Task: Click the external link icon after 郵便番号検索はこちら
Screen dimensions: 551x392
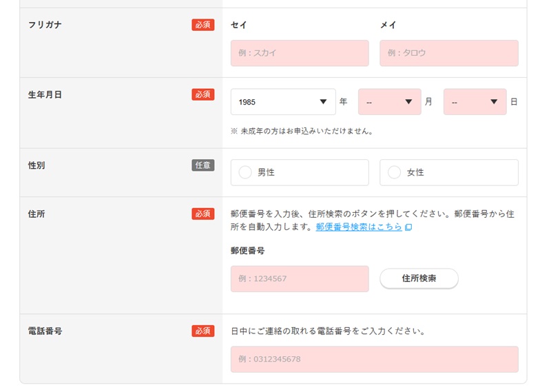Action: coord(408,227)
